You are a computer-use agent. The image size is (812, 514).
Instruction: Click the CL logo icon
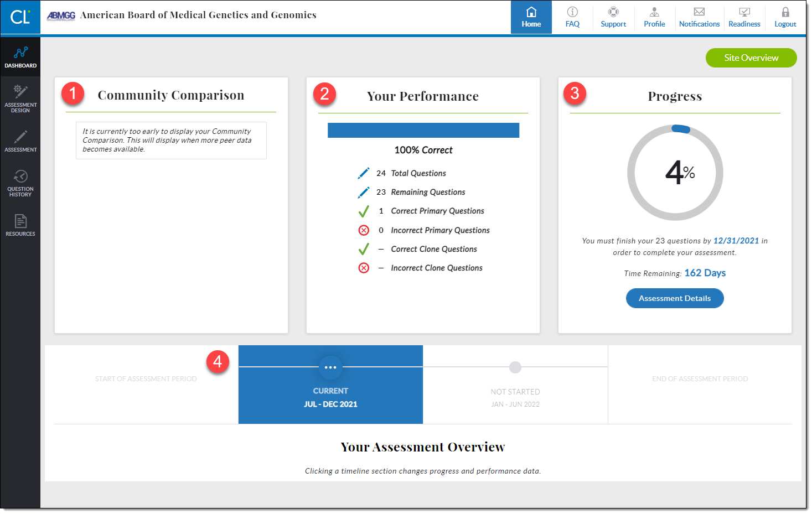click(20, 17)
